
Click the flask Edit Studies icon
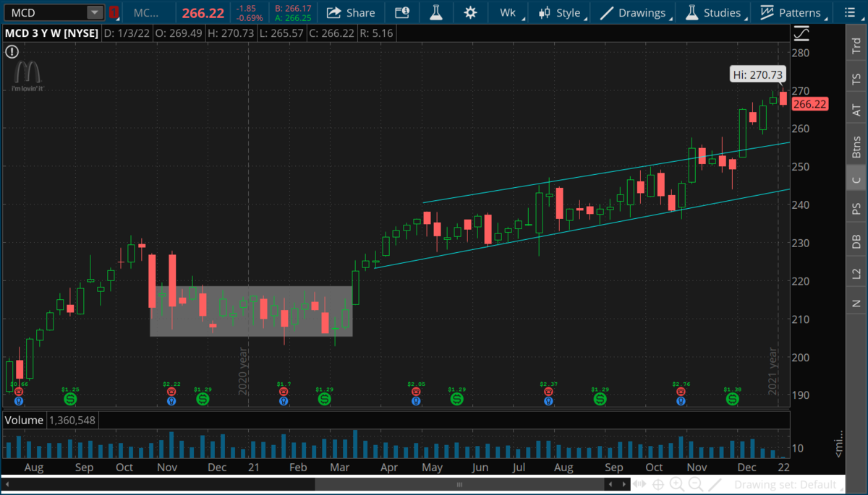pos(435,13)
